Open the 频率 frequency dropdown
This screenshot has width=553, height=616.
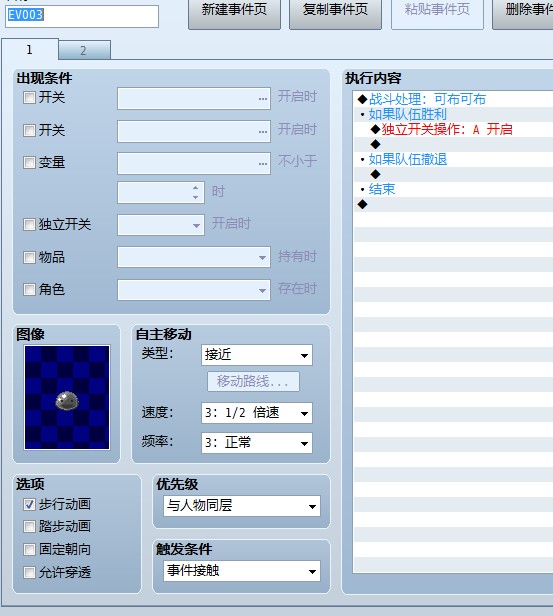[x=257, y=443]
